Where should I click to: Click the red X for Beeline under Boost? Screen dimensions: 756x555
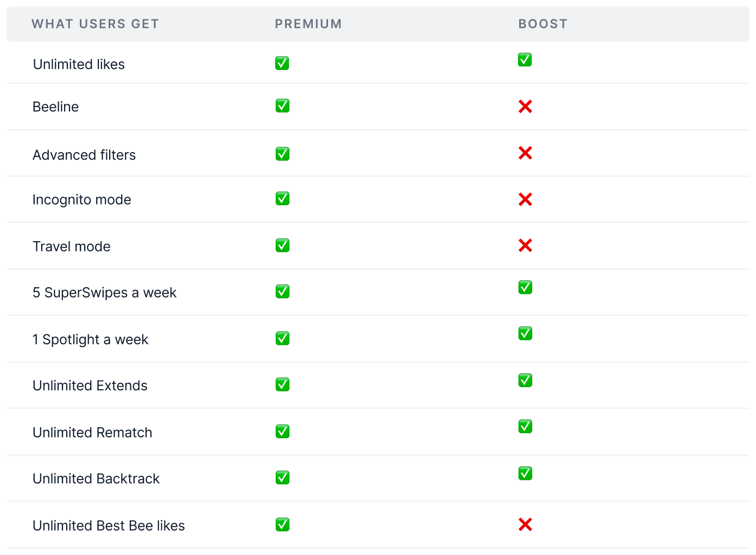click(x=525, y=106)
